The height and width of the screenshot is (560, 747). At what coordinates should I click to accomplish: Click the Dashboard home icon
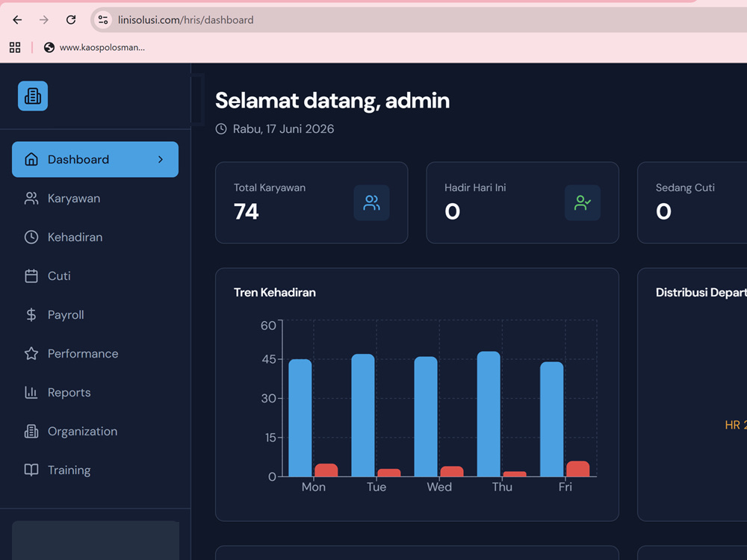coord(31,159)
